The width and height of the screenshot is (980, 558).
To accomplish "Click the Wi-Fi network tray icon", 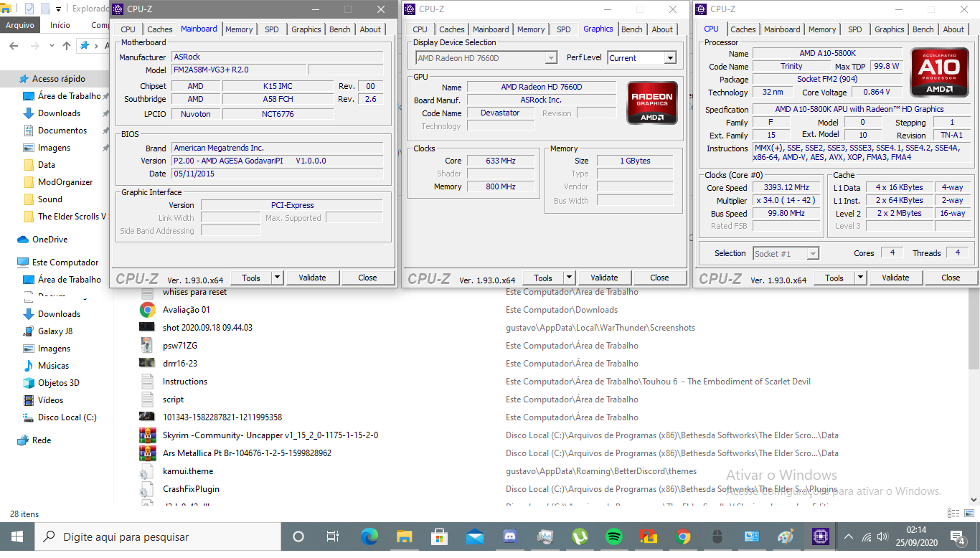I will pyautogui.click(x=866, y=536).
